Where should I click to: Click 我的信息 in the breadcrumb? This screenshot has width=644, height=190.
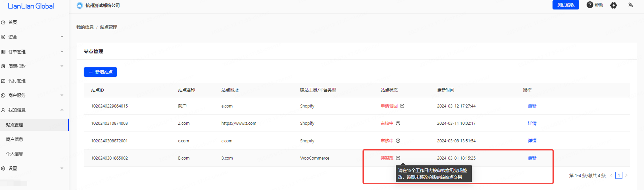point(85,27)
